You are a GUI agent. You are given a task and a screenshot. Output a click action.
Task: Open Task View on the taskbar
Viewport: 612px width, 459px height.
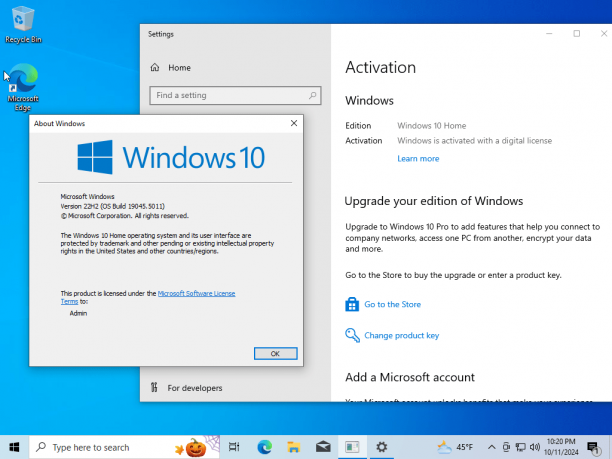tap(234, 447)
